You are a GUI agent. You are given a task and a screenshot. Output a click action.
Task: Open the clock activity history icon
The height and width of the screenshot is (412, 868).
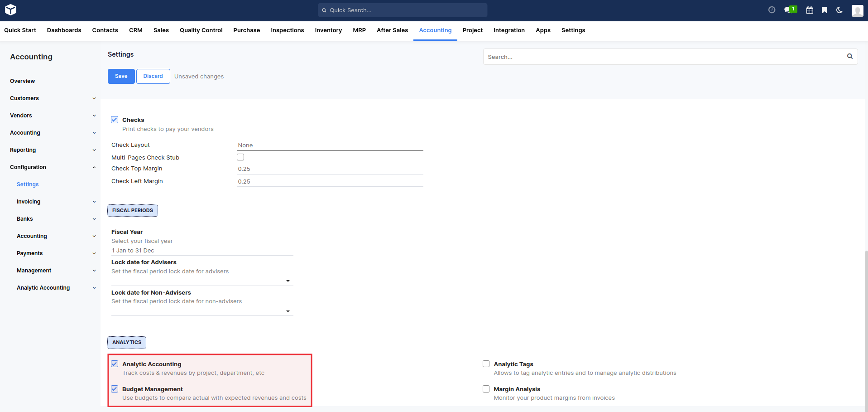tap(772, 10)
